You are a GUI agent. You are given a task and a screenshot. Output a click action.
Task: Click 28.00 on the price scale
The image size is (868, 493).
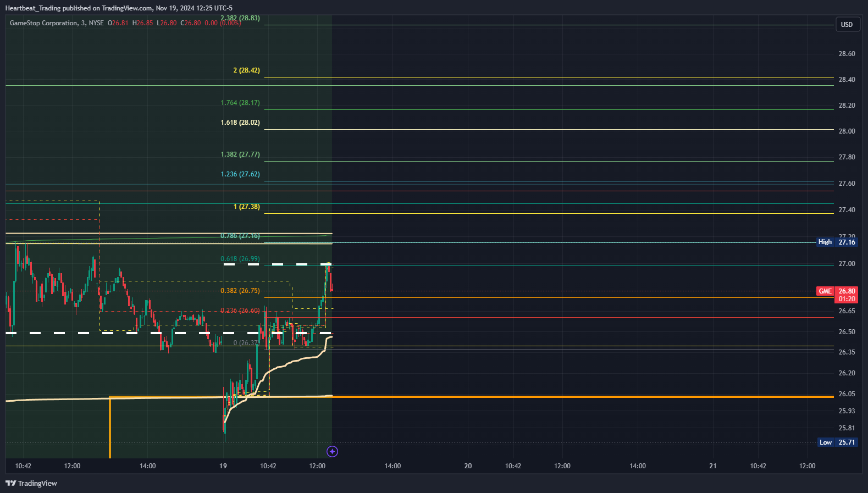click(847, 131)
